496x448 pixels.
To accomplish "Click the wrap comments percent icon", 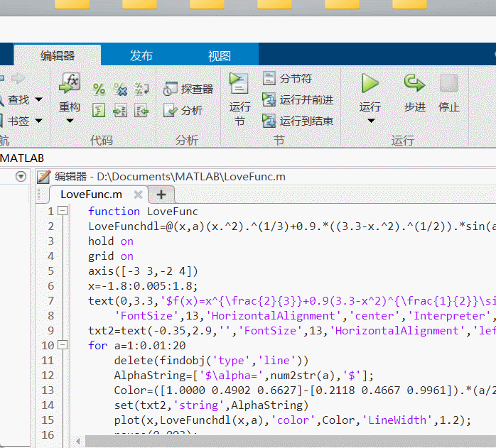I will [141, 89].
